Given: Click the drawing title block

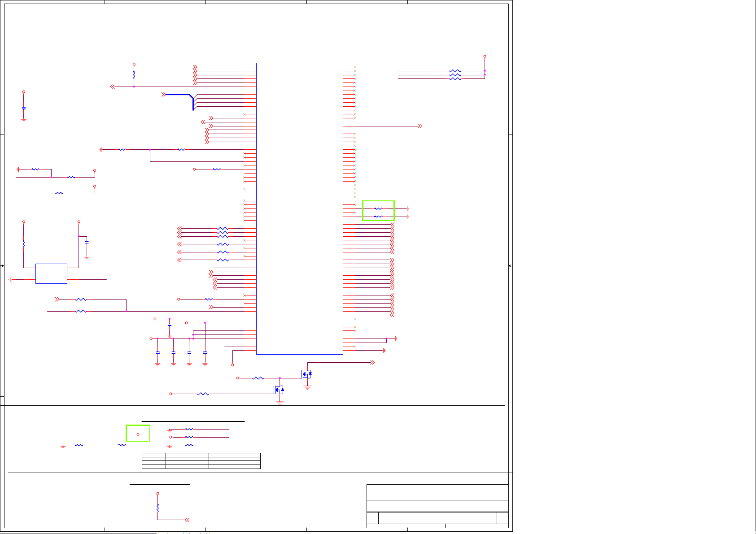Looking at the screenshot, I should [x=437, y=506].
